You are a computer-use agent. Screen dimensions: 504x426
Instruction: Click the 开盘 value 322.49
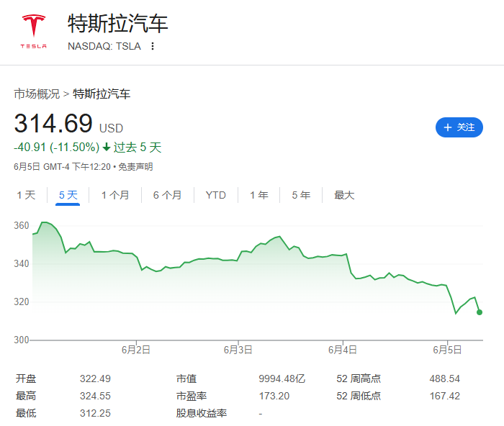[x=95, y=379]
